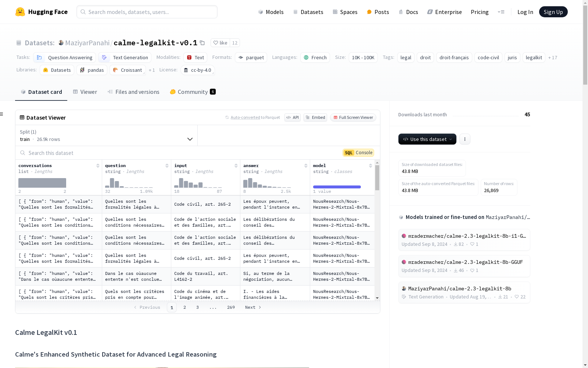Open the Pricing page
588x368 pixels.
click(480, 12)
